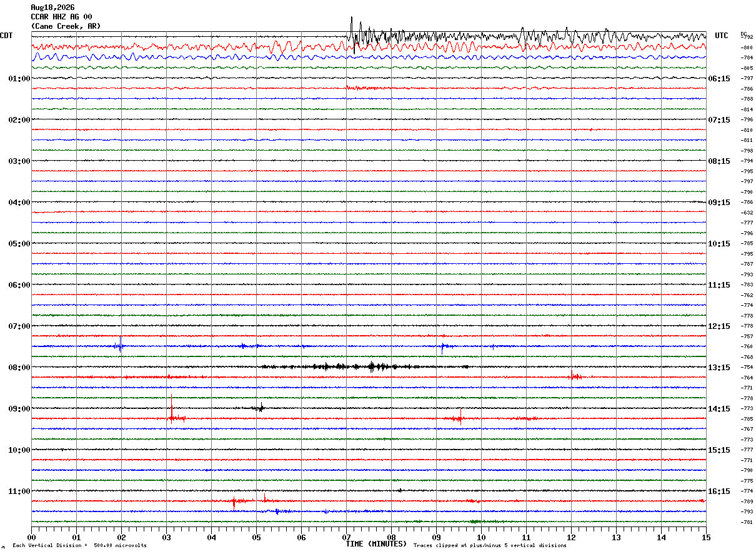Viewport: 756px width, 554px height.
Task: Click the Each Vertical Division 500.00 microvolts note
Action: [x=79, y=546]
